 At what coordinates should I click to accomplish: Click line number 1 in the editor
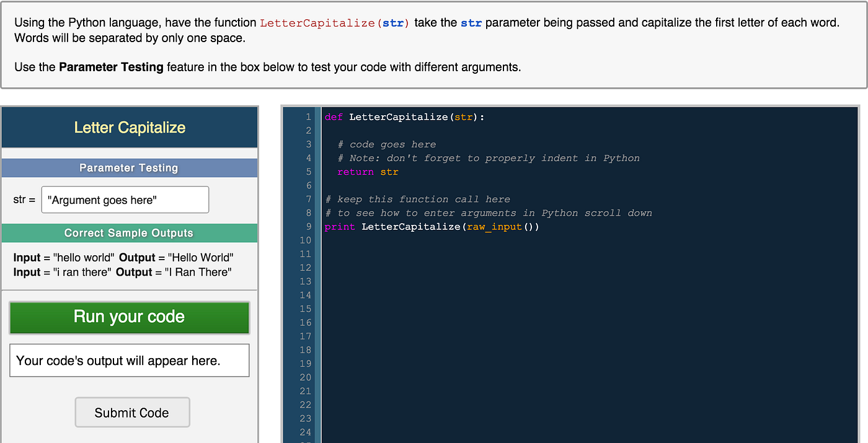pyautogui.click(x=308, y=116)
